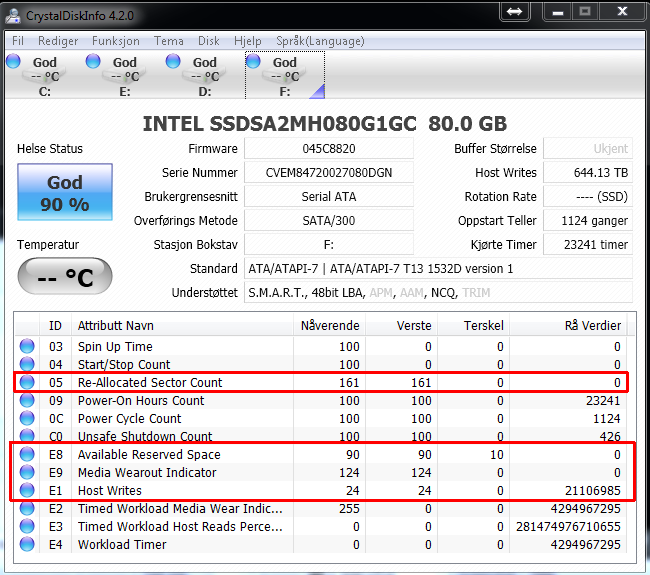Open the Tema menu
650x575 pixels.
point(169,41)
